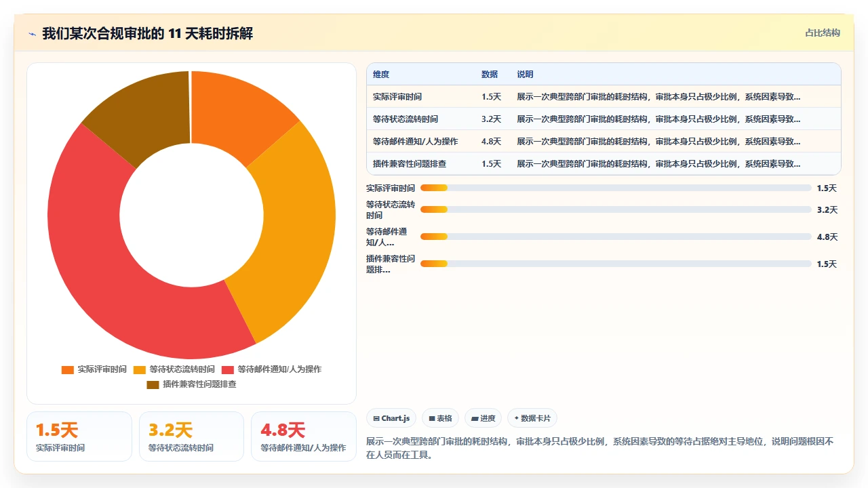Click the lightning icon beside the title
The image size is (868, 488).
[x=32, y=34]
